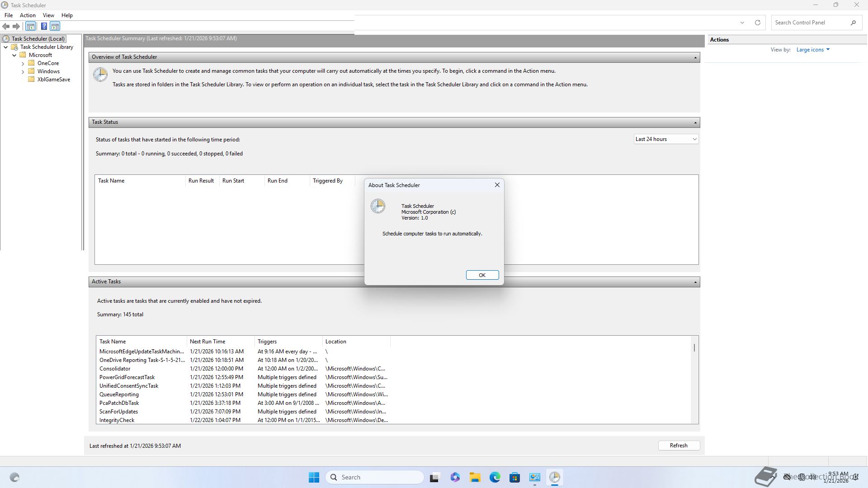This screenshot has height=488, width=868.
Task: Click the blue Help toolbar icon
Action: click(44, 26)
